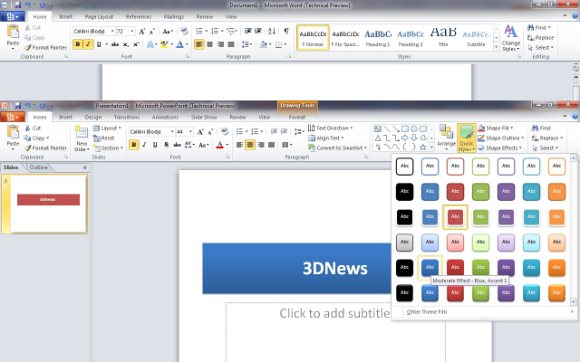
Task: Choose the green style in second gallery row
Action: click(x=480, y=192)
